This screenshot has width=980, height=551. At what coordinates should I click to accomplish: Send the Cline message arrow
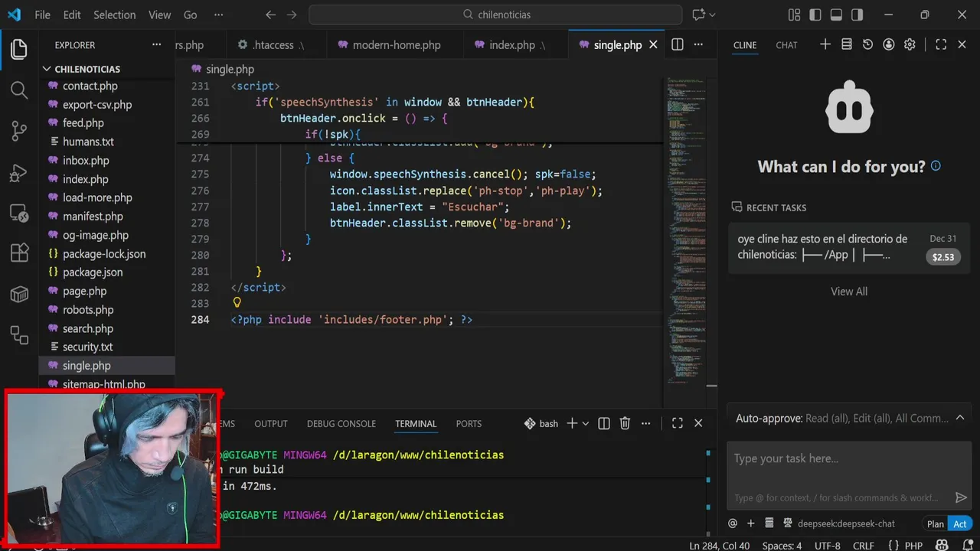tap(961, 497)
